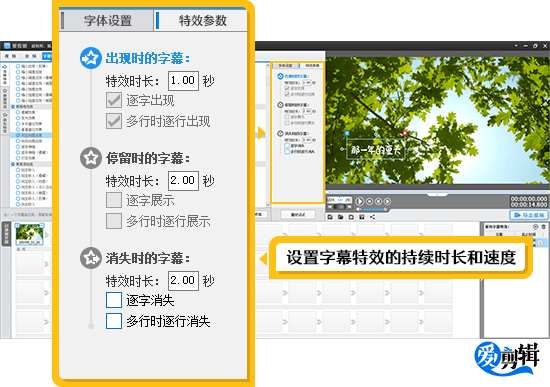This screenshot has height=387, width=550.
Task: Enable the 逐字消失 checkbox
Action: [x=114, y=300]
